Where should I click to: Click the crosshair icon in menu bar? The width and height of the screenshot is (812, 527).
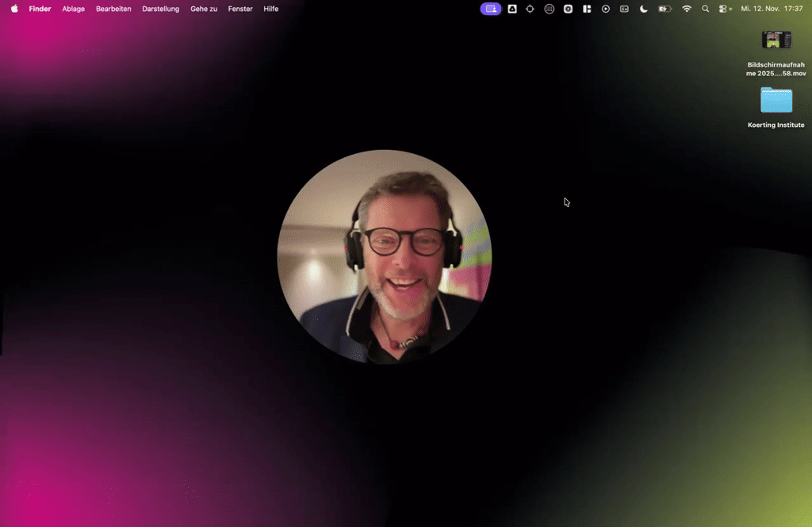coord(530,9)
